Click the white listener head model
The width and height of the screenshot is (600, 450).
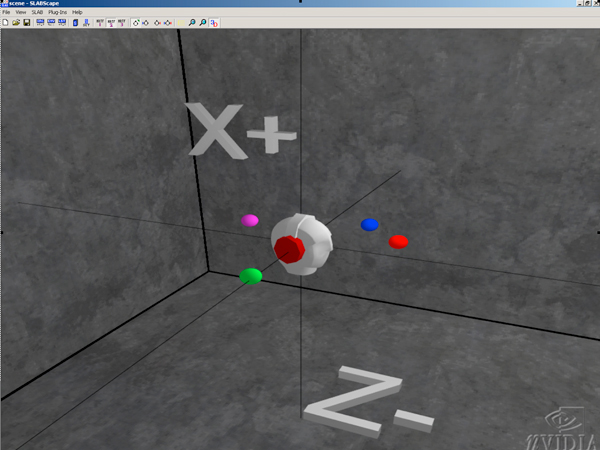[302, 245]
